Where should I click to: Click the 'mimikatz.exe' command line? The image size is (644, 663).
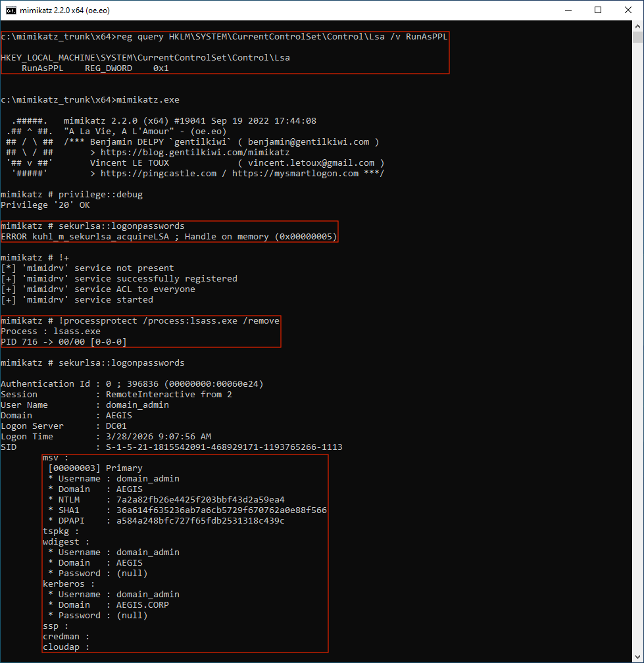click(90, 100)
